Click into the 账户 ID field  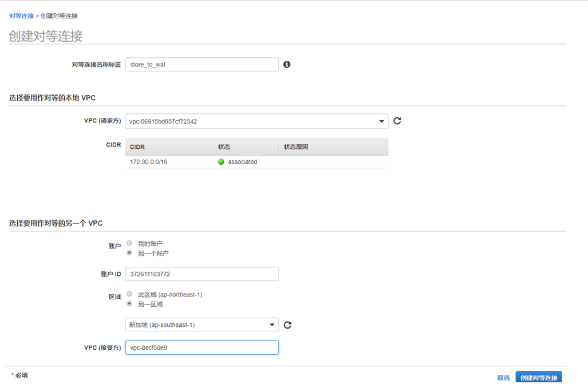202,274
